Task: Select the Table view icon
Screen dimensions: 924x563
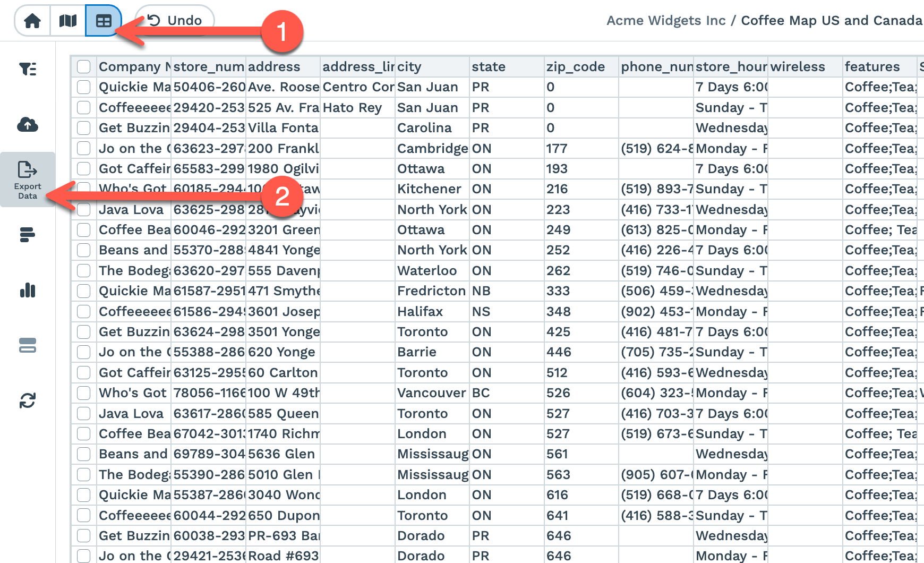Action: click(x=104, y=21)
